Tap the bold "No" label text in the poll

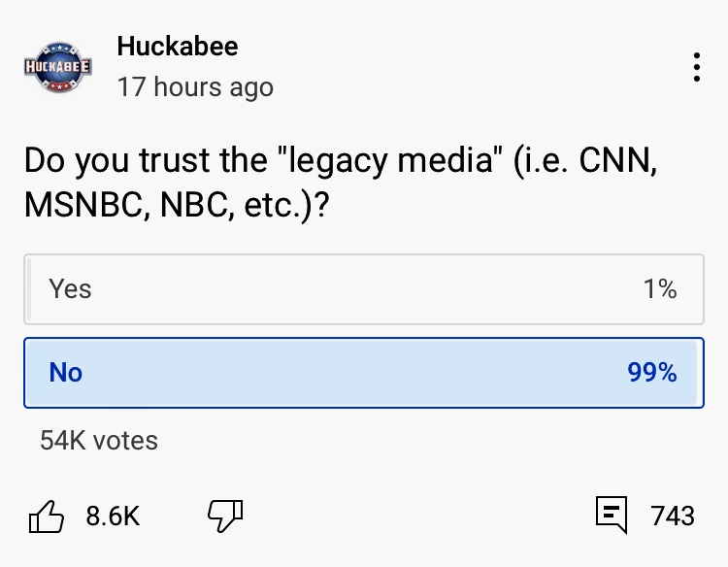point(66,373)
